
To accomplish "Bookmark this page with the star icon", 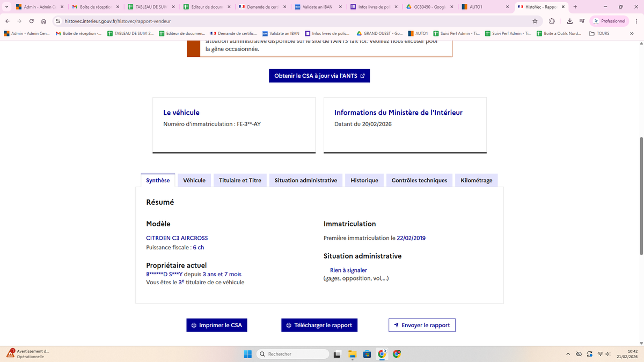I will 535,21.
